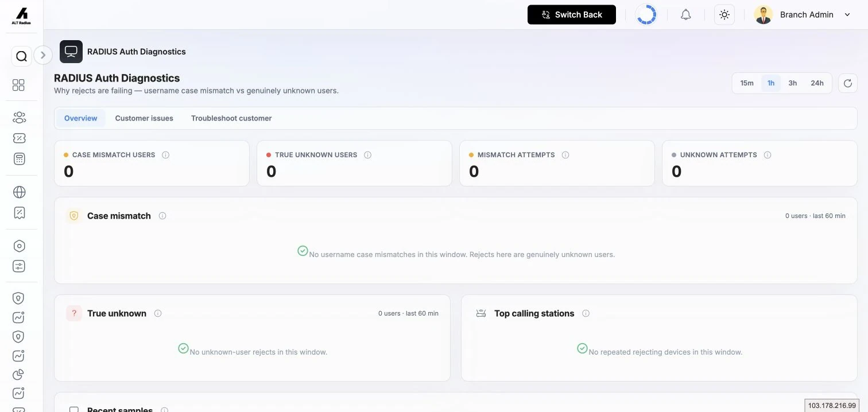The width and height of the screenshot is (868, 412).
Task: Click the CASE MISMATCH USERS count card
Action: (x=152, y=164)
